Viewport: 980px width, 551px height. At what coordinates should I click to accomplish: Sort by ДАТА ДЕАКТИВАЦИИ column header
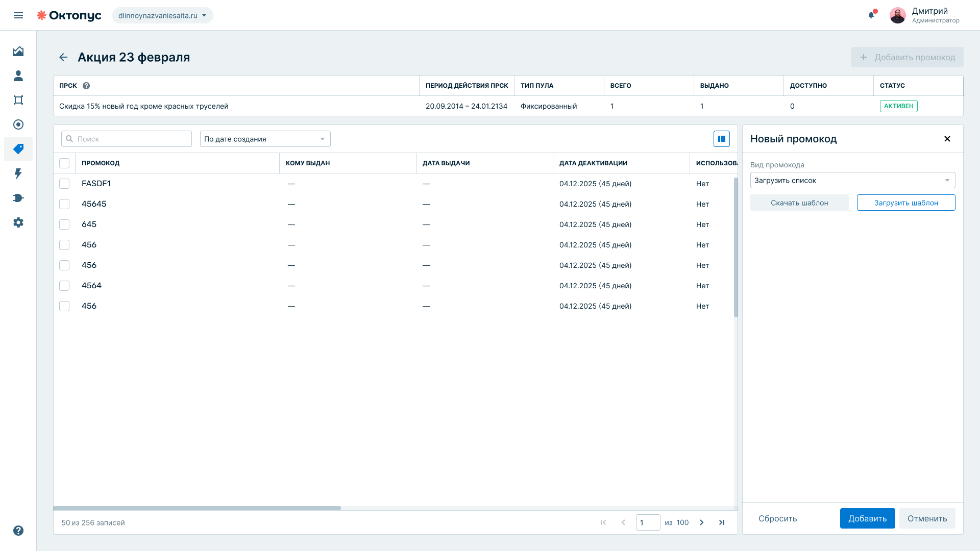coord(593,163)
